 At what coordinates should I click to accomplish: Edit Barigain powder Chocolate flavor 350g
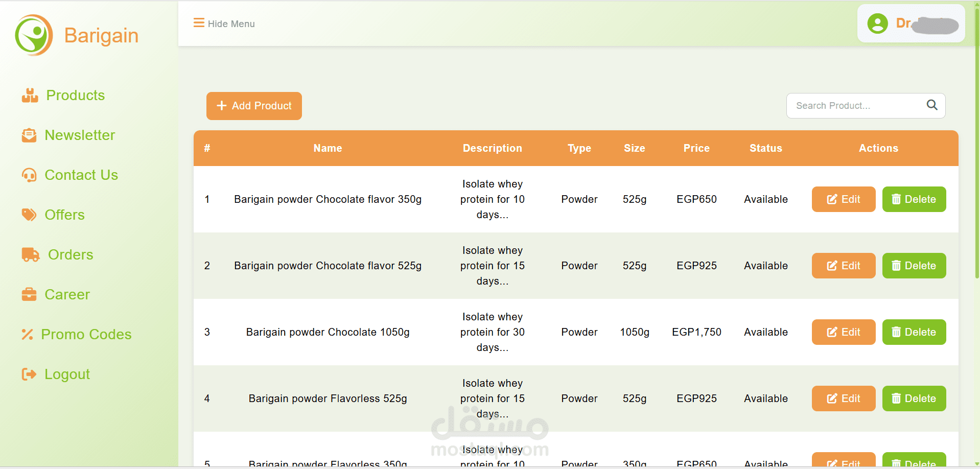point(844,199)
